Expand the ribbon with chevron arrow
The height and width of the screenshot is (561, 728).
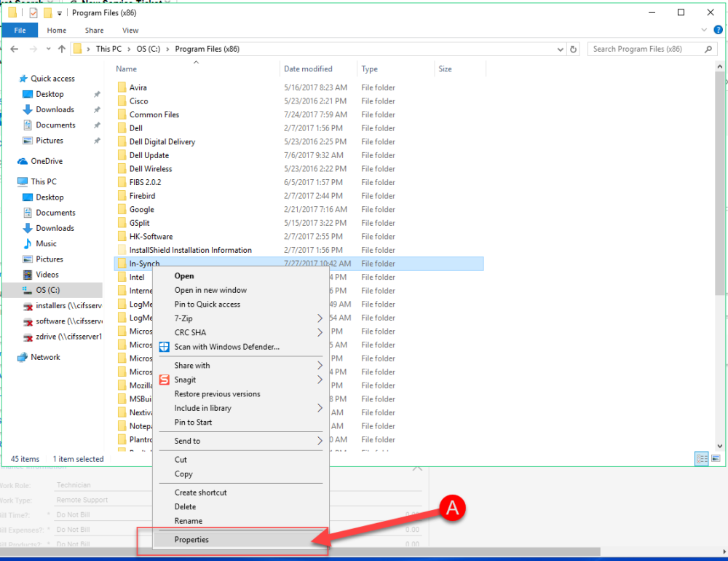[x=704, y=31]
